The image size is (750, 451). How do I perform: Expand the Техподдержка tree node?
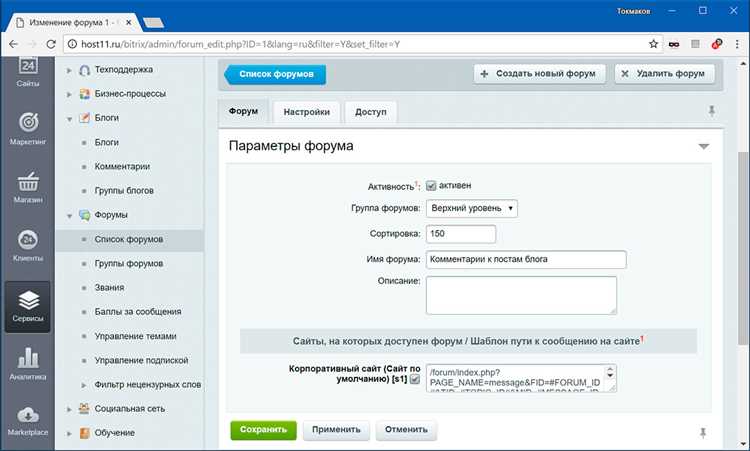click(69, 70)
